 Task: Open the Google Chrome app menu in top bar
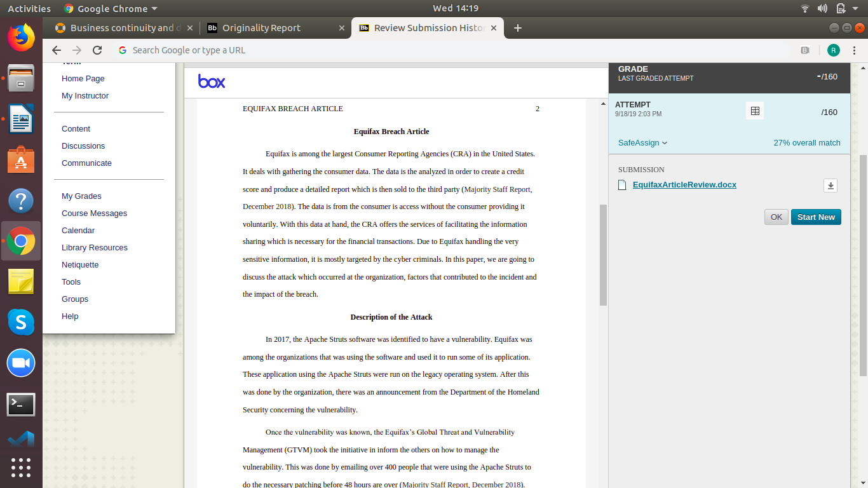click(x=111, y=8)
